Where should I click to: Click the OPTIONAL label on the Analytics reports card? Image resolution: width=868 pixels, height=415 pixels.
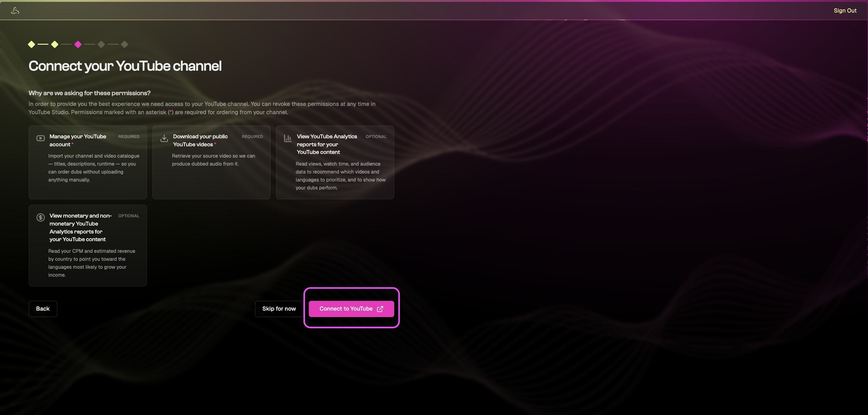[x=376, y=137]
